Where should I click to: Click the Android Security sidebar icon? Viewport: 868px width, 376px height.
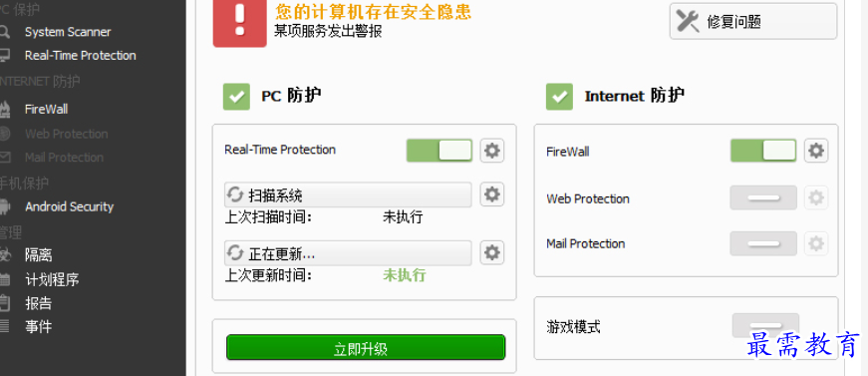(x=4, y=207)
